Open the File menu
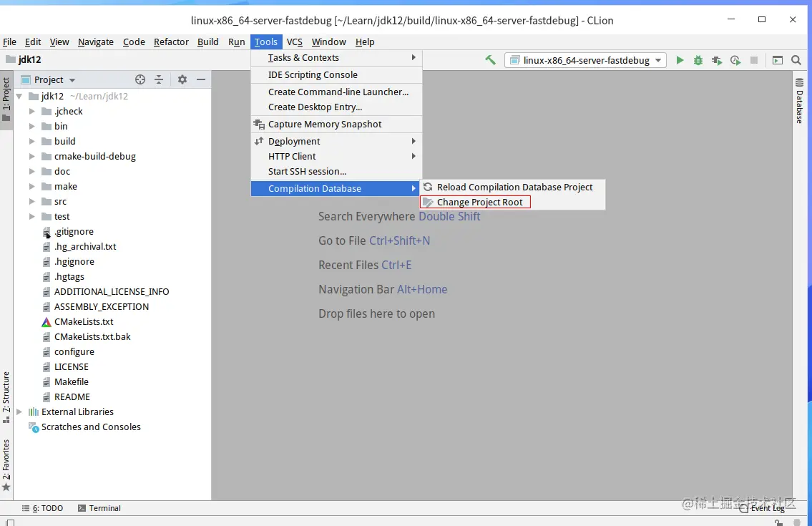 pos(9,42)
